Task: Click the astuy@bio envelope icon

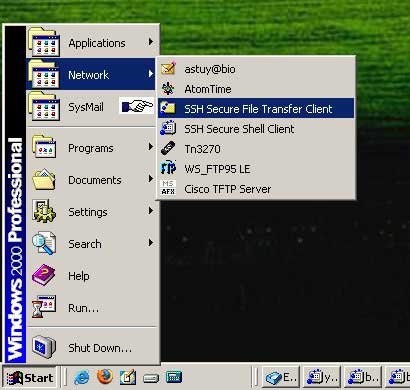Action: 168,68
